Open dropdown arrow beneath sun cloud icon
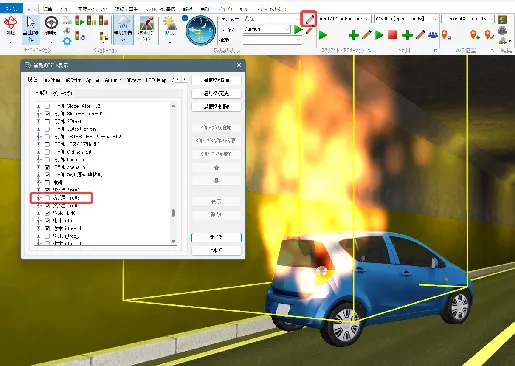The image size is (515, 366). (x=170, y=42)
